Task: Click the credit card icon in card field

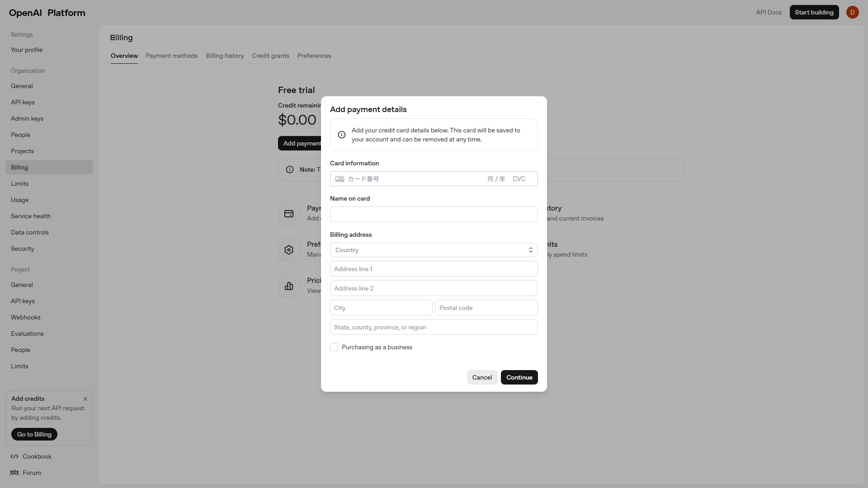Action: point(340,179)
